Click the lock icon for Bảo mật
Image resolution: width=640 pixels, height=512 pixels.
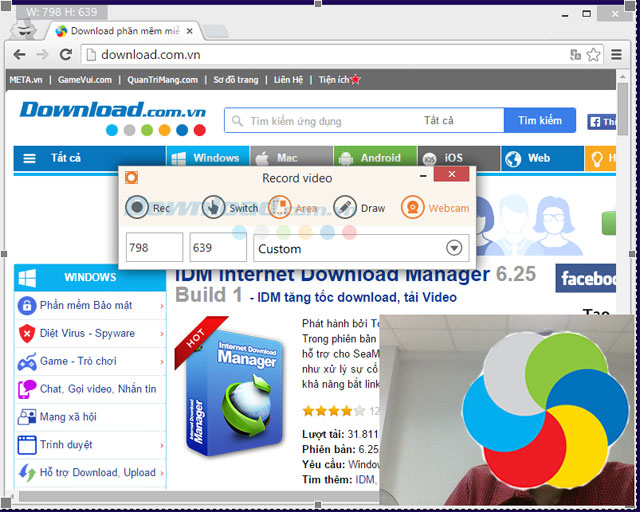pos(27,305)
